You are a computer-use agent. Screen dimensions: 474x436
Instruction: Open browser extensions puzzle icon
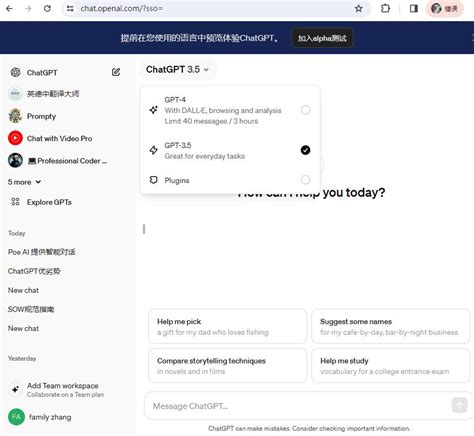pyautogui.click(x=385, y=8)
